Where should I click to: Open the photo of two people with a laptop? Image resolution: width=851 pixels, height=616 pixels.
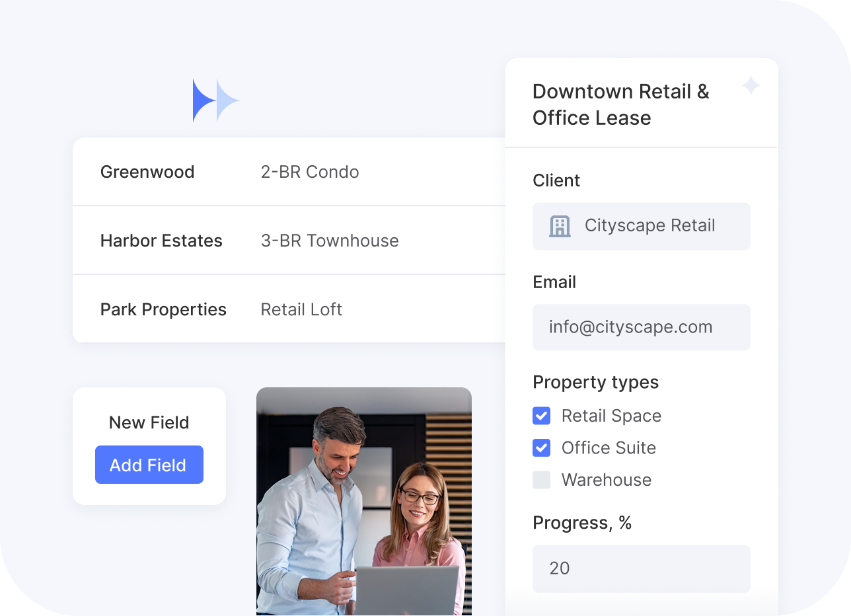[x=363, y=501]
